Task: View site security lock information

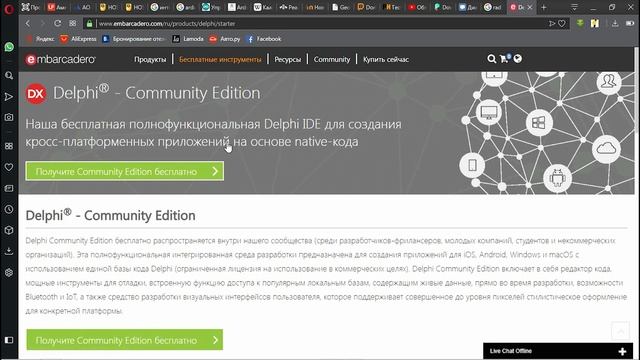Action: tap(89, 24)
